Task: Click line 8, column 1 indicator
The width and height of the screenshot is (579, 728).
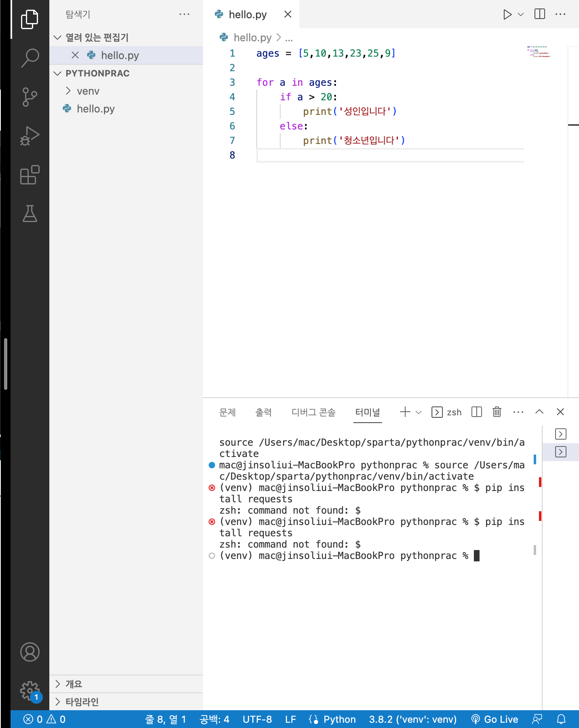Action: point(165,720)
